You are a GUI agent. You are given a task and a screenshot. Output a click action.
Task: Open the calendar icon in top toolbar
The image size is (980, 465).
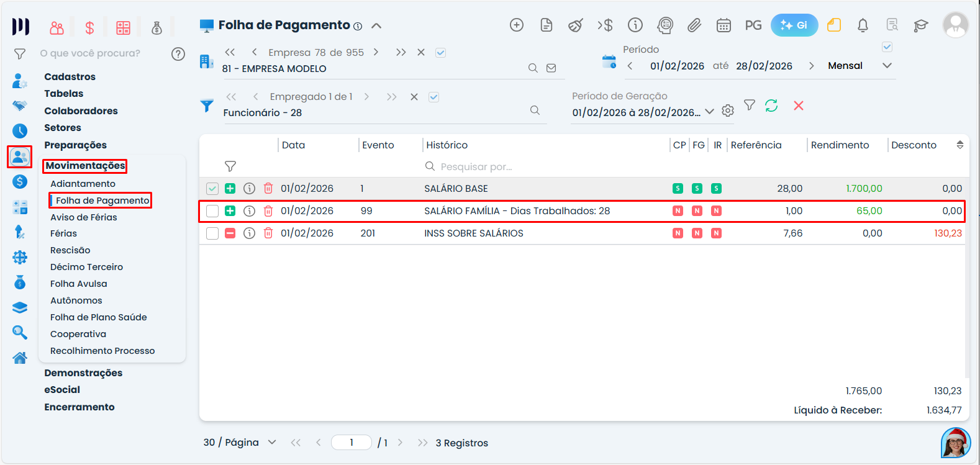tap(724, 25)
